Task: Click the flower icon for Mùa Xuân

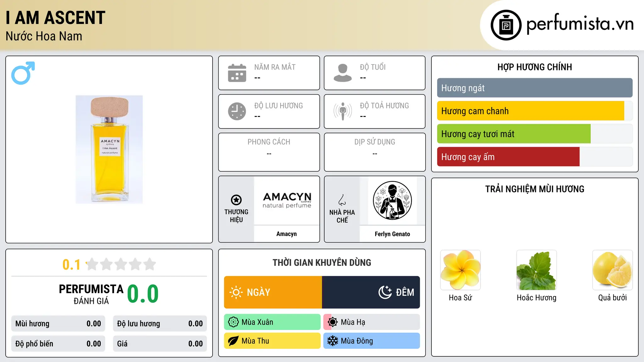Action: 233,322
